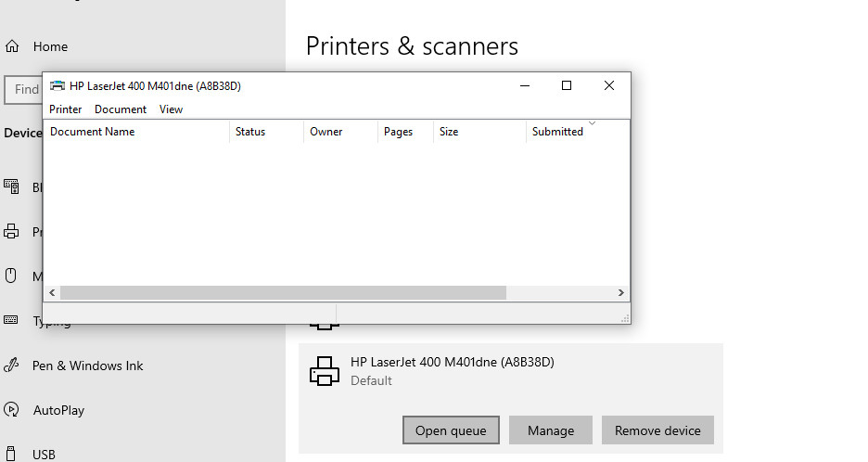The width and height of the screenshot is (868, 462).
Task: Click the printer icon in queue title bar
Action: (57, 86)
